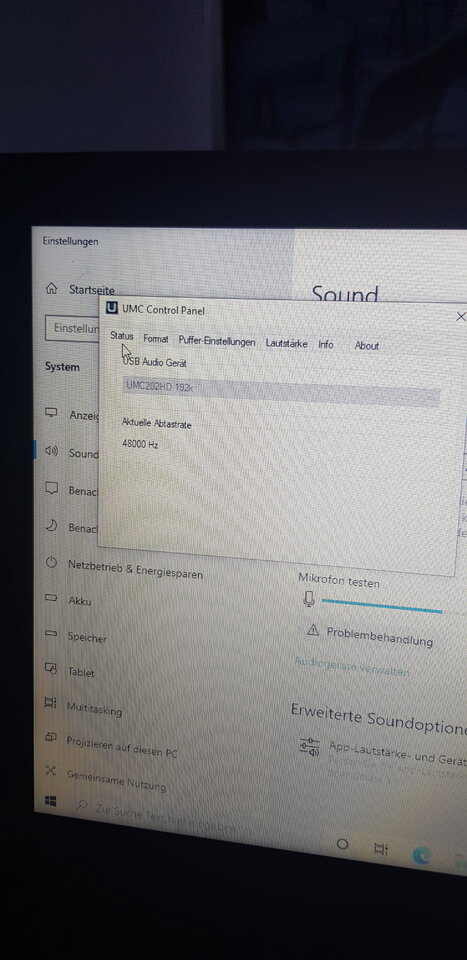
Task: Select the UMC202HD 192k device entry
Action: coord(281,392)
